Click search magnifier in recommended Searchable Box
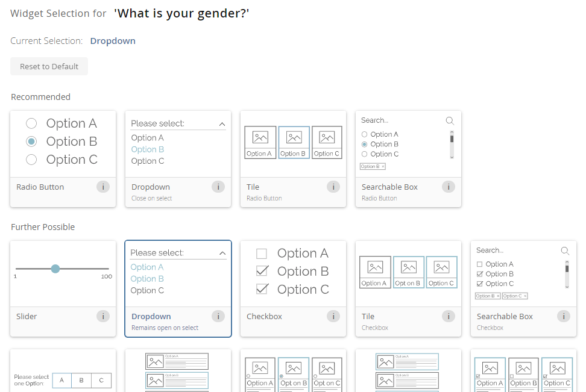The width and height of the screenshot is (586, 392). 450,120
